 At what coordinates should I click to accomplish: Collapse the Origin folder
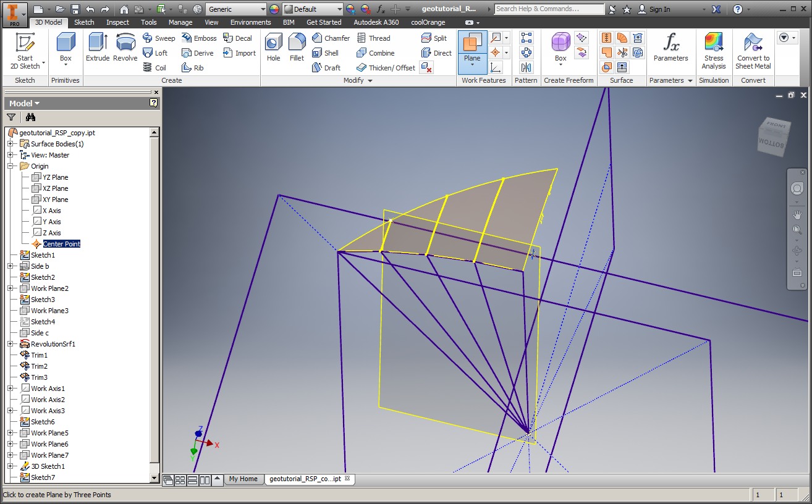[x=10, y=166]
